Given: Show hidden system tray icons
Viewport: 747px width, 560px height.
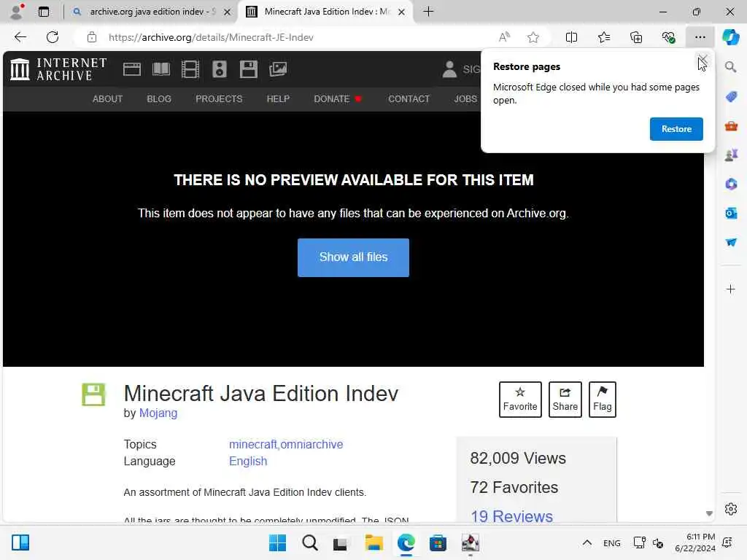Looking at the screenshot, I should 587,542.
